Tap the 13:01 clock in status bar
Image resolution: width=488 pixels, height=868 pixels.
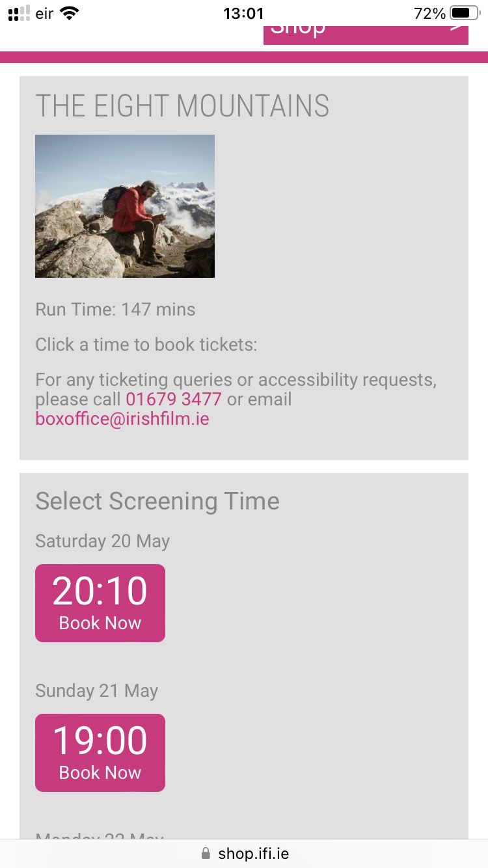coord(243,14)
